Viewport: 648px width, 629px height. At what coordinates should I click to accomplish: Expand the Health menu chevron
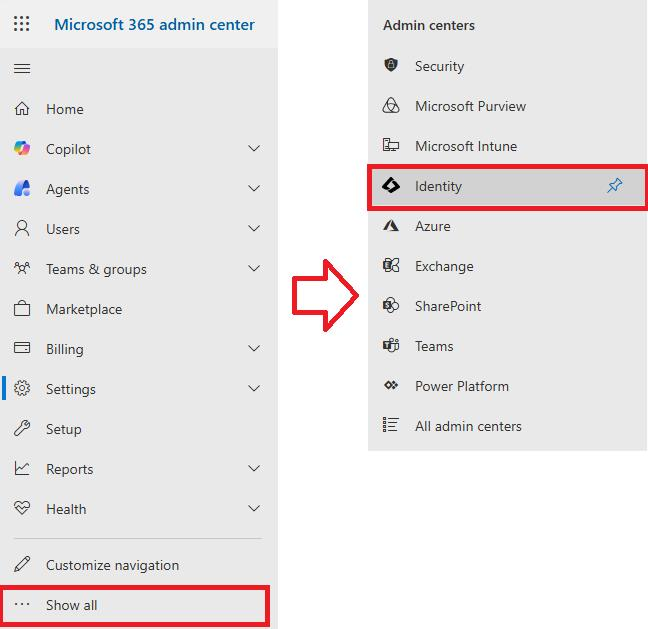click(x=254, y=508)
